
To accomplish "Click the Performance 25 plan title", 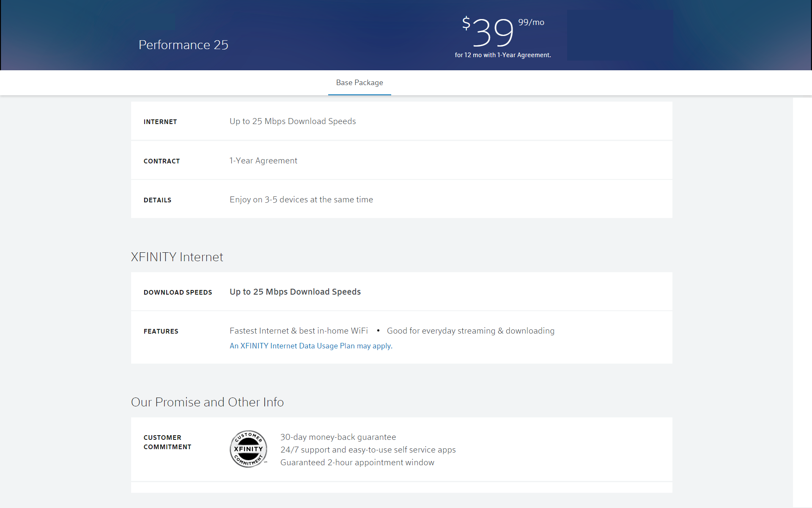I will tap(184, 44).
